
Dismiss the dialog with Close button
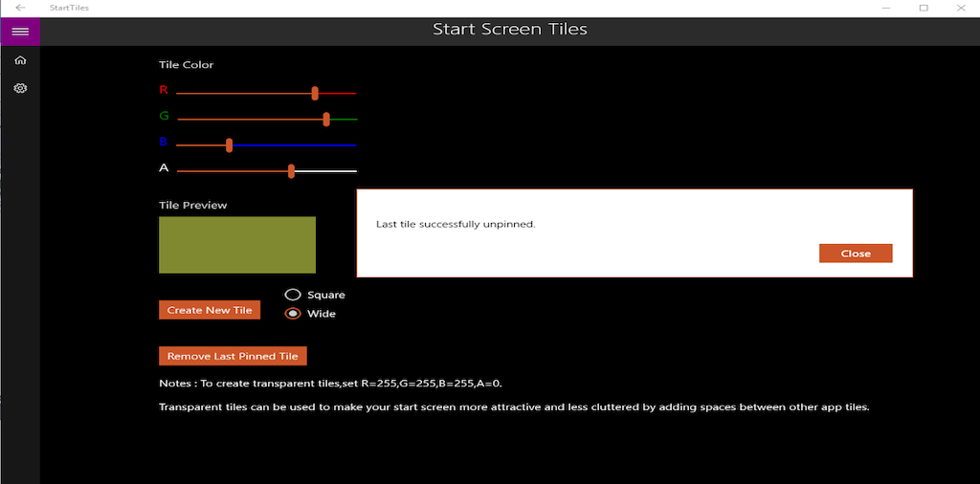point(856,253)
